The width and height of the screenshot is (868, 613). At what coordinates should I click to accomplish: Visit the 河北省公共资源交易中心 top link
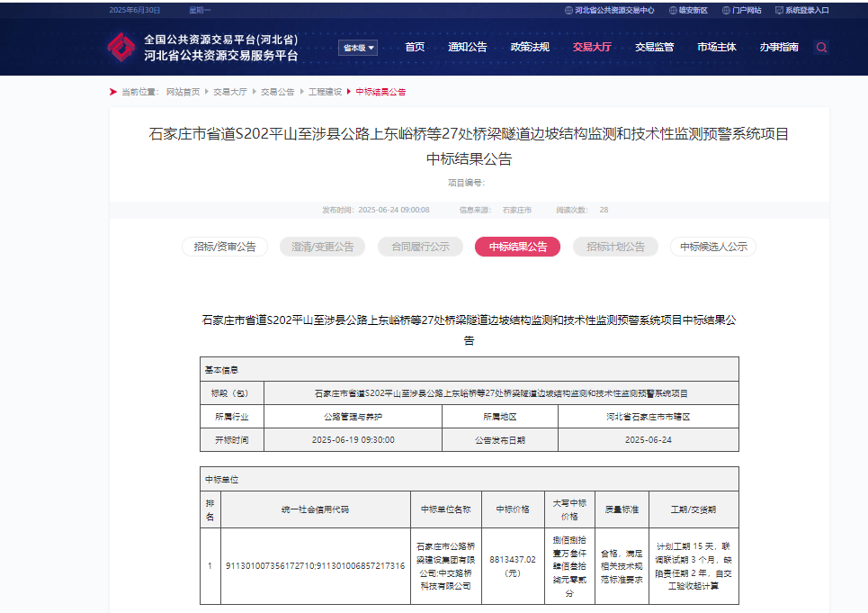609,10
